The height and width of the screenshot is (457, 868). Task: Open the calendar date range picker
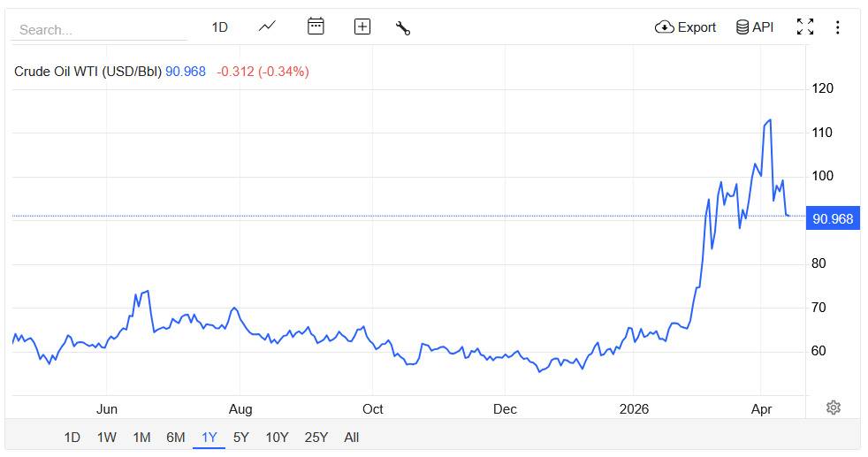click(x=316, y=26)
